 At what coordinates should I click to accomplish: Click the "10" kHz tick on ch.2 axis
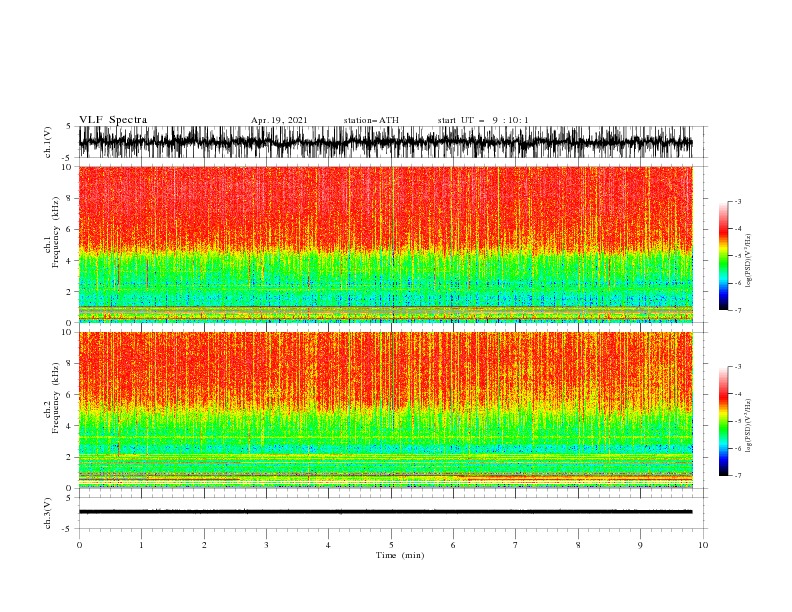click(x=68, y=332)
